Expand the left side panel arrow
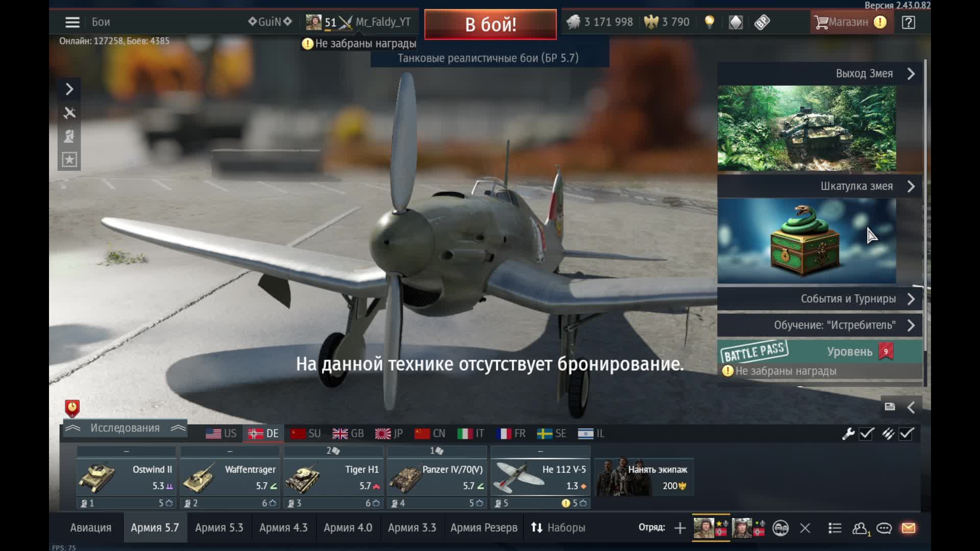Screen dimensions: 980x551 pos(69,89)
